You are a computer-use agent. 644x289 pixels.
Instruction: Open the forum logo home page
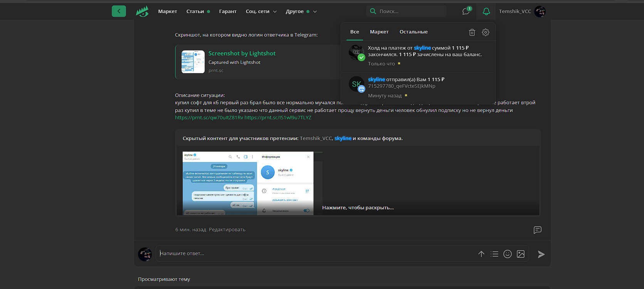tap(142, 12)
